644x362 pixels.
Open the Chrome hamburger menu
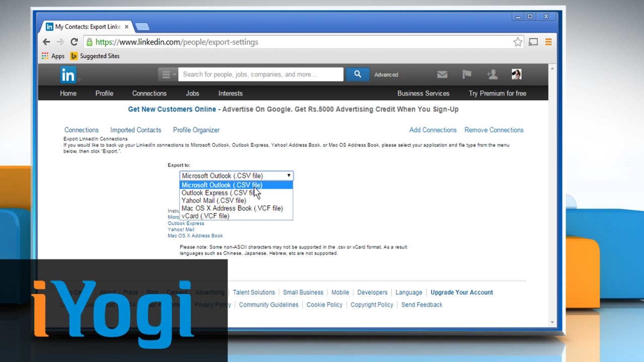(548, 42)
